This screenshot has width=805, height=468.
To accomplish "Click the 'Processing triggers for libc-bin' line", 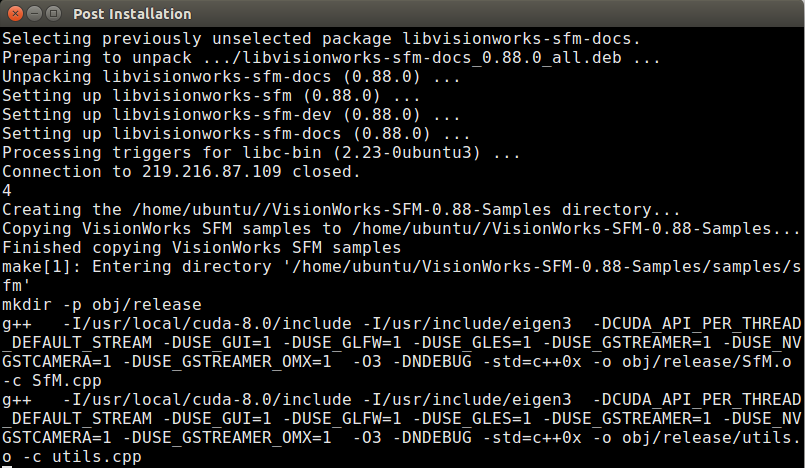I will point(261,152).
